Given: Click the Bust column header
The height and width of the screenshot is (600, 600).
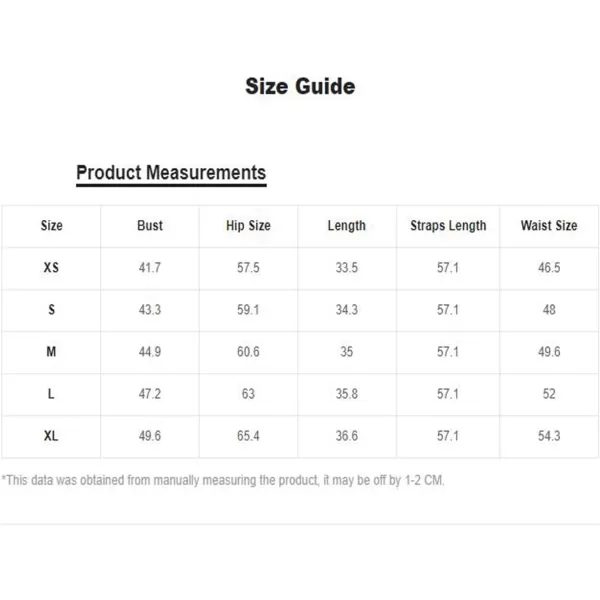Looking at the screenshot, I should [x=150, y=225].
